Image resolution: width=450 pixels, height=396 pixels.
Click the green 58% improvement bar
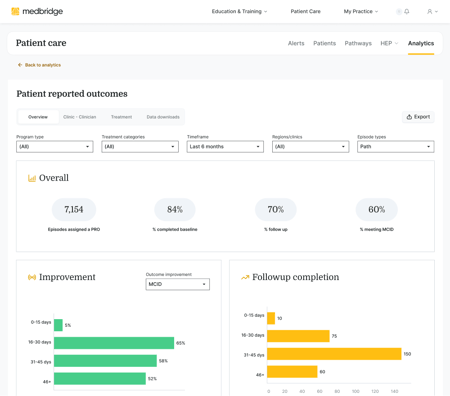105,361
